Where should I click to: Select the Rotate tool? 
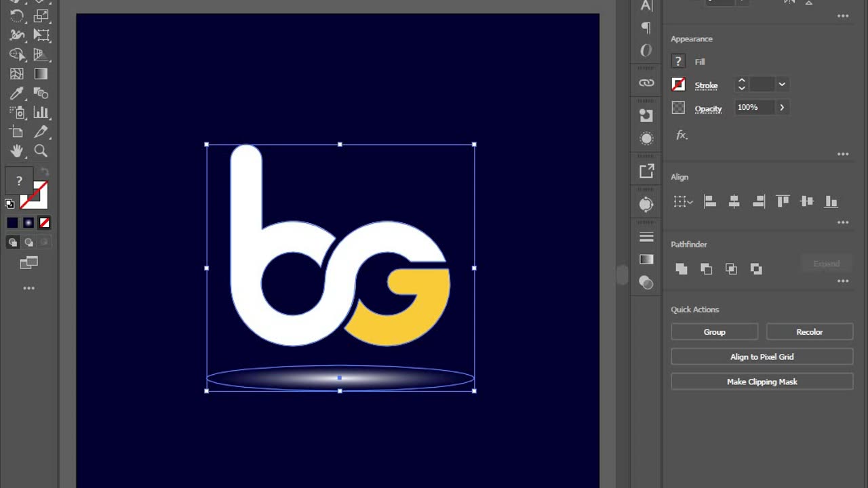(x=17, y=15)
